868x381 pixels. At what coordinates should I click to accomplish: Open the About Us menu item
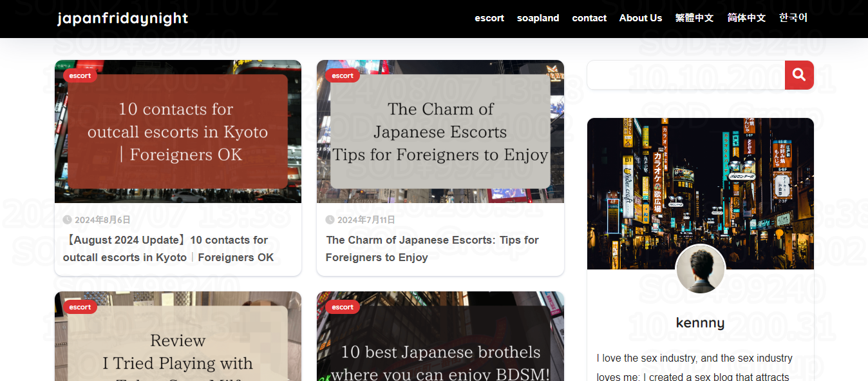pyautogui.click(x=641, y=18)
